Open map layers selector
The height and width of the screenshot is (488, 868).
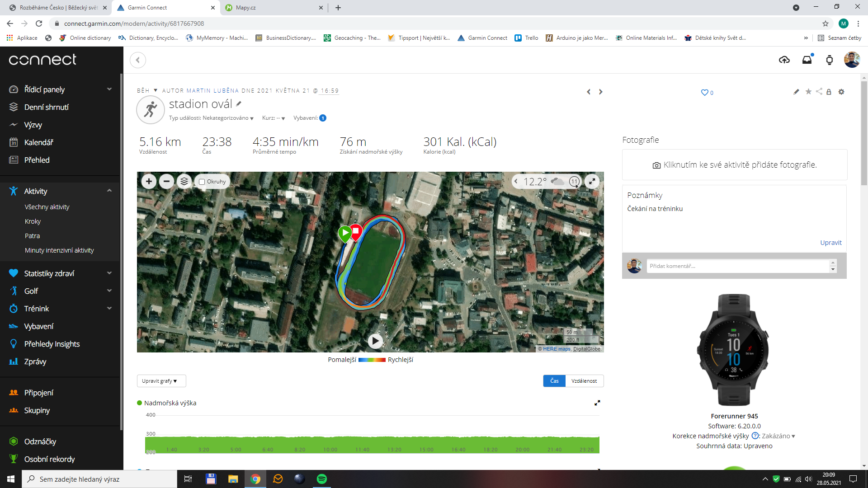(x=184, y=181)
